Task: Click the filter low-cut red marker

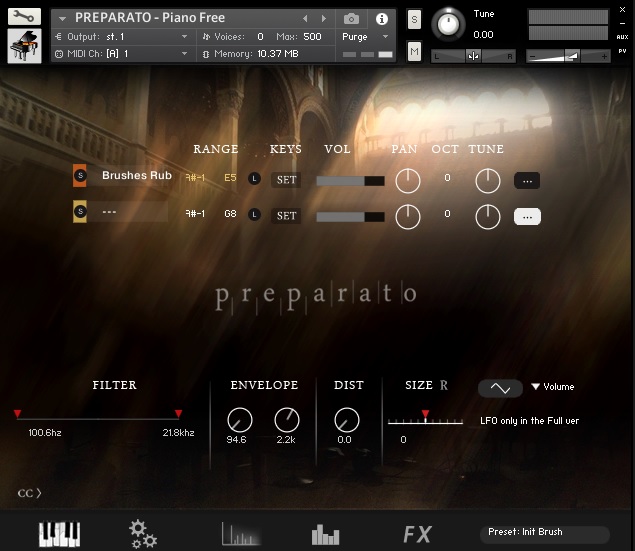Action: [x=17, y=413]
